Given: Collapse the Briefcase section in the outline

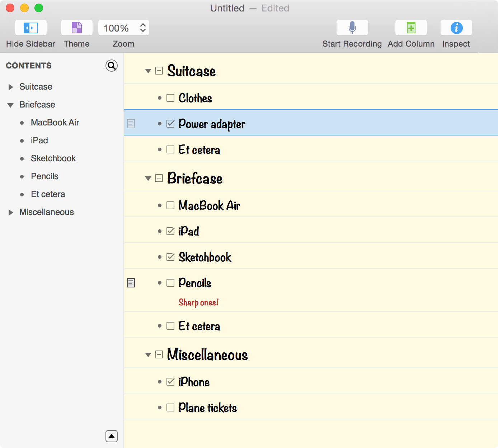Looking at the screenshot, I should coord(148,178).
